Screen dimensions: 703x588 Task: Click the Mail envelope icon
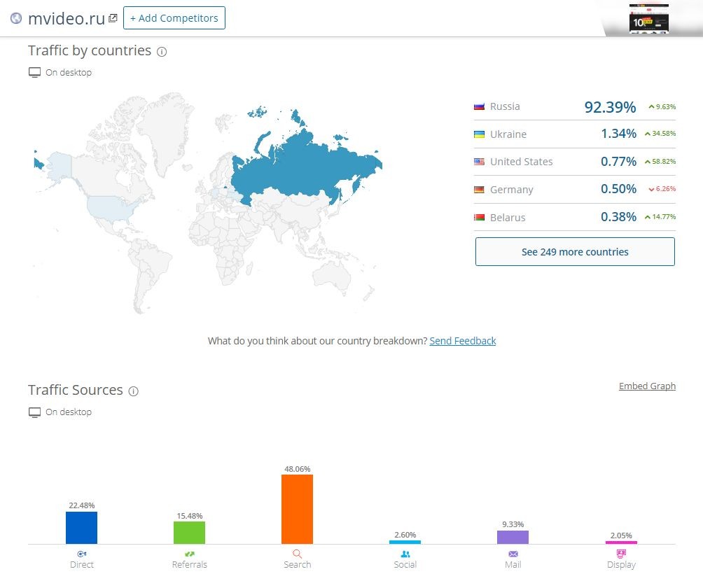[x=513, y=554]
